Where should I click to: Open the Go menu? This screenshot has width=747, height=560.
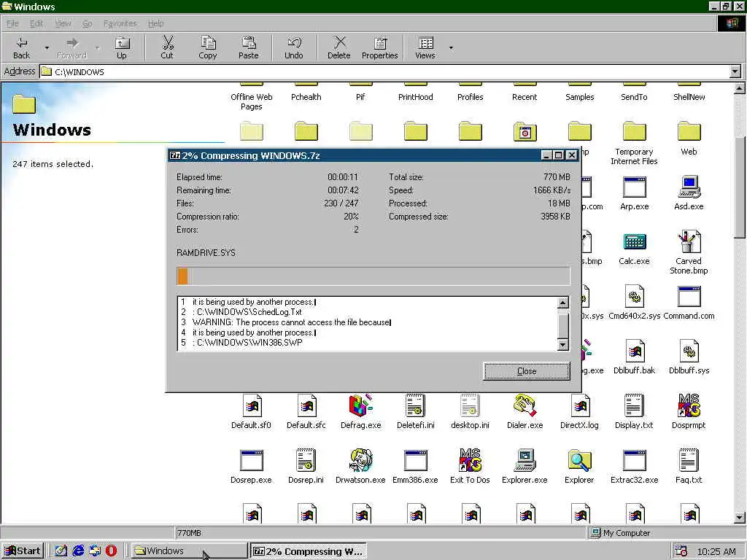(88, 23)
